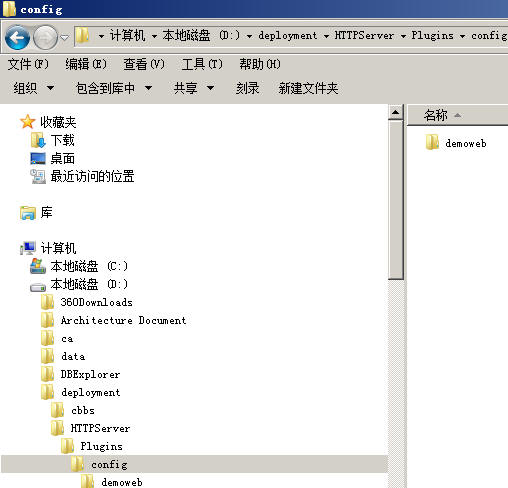Select the demoweb folder name in file list

point(466,143)
